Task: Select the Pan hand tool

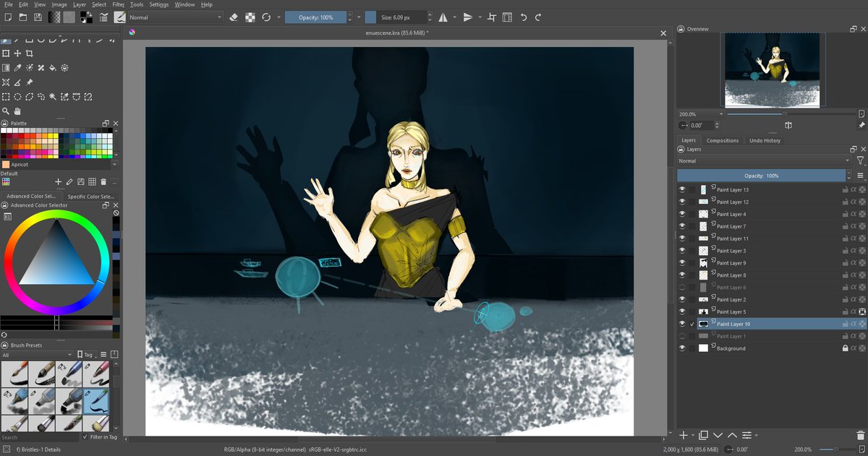Action: pos(17,111)
